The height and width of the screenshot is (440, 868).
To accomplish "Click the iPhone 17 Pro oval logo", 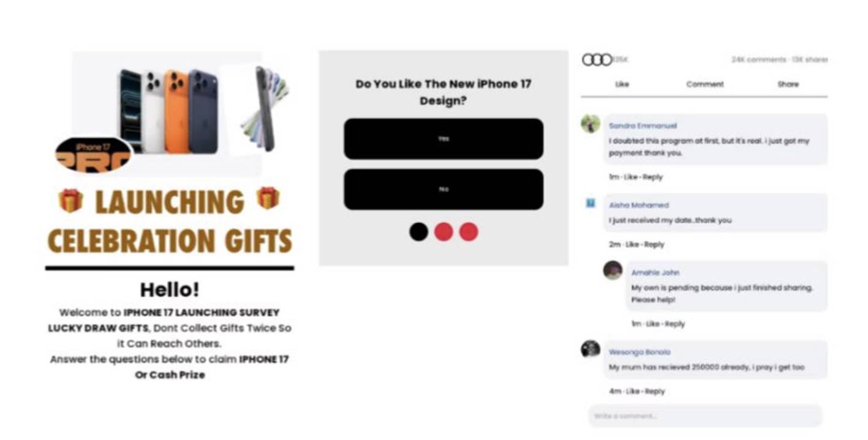I will [94, 155].
